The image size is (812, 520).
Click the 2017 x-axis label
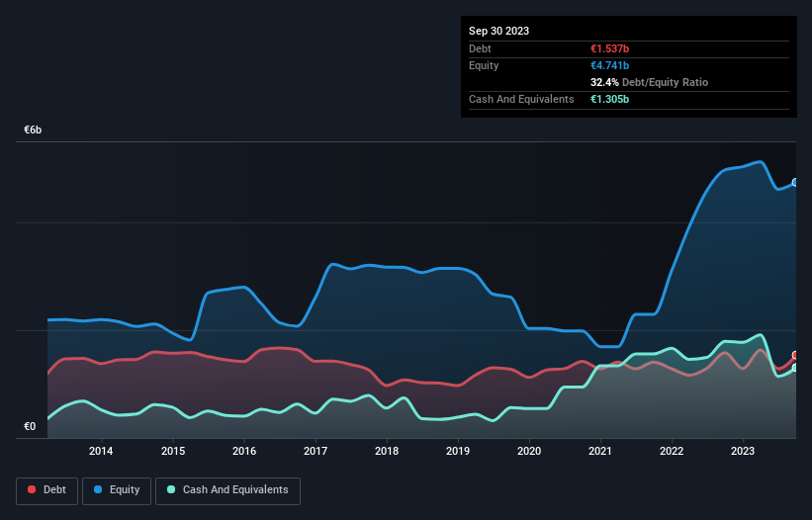(316, 451)
